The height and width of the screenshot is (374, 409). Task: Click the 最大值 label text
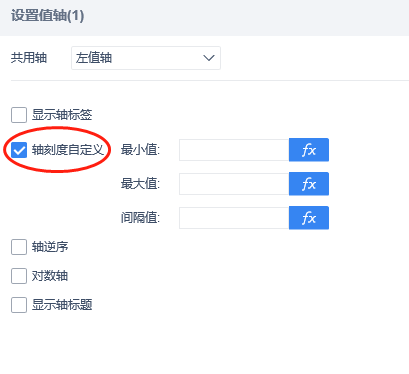140,184
